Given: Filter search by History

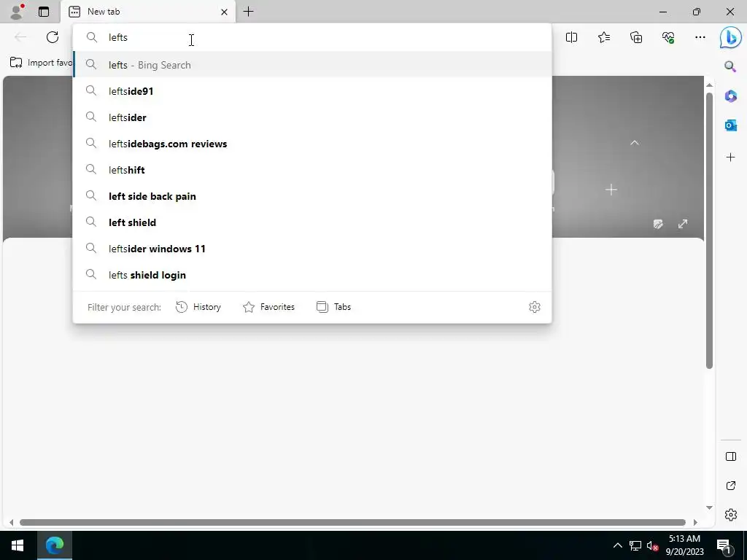Looking at the screenshot, I should click(198, 307).
